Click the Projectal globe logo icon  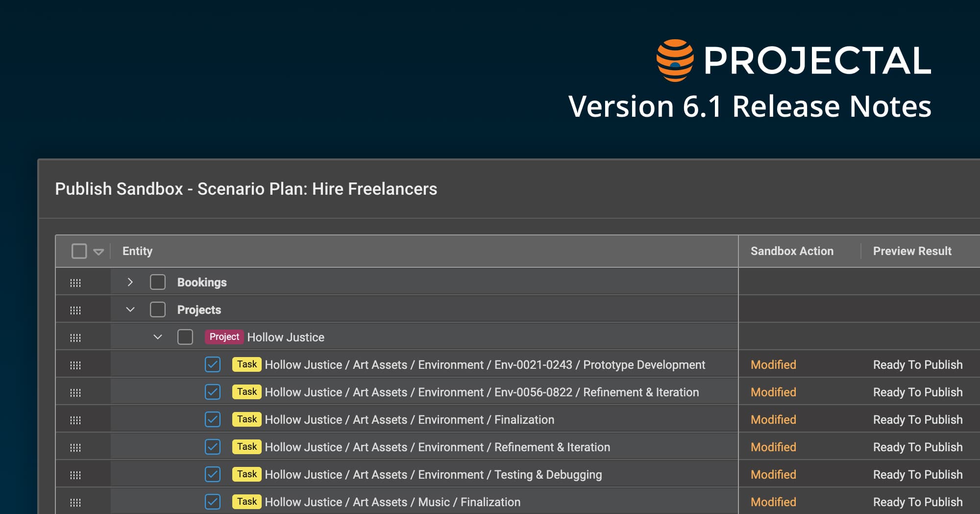(x=675, y=60)
